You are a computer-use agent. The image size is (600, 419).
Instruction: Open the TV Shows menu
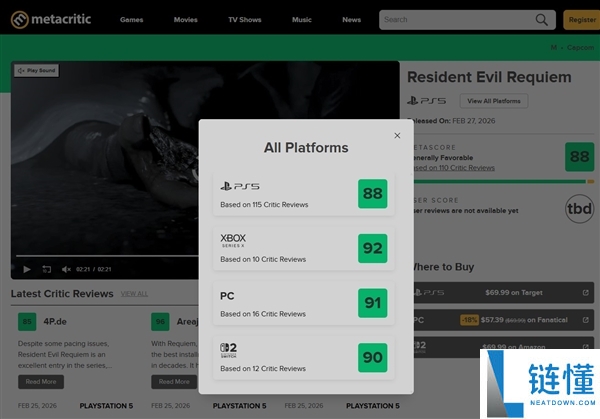245,20
